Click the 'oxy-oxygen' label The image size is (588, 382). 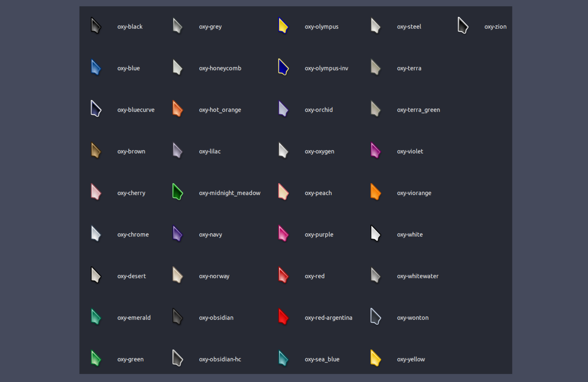pos(320,152)
